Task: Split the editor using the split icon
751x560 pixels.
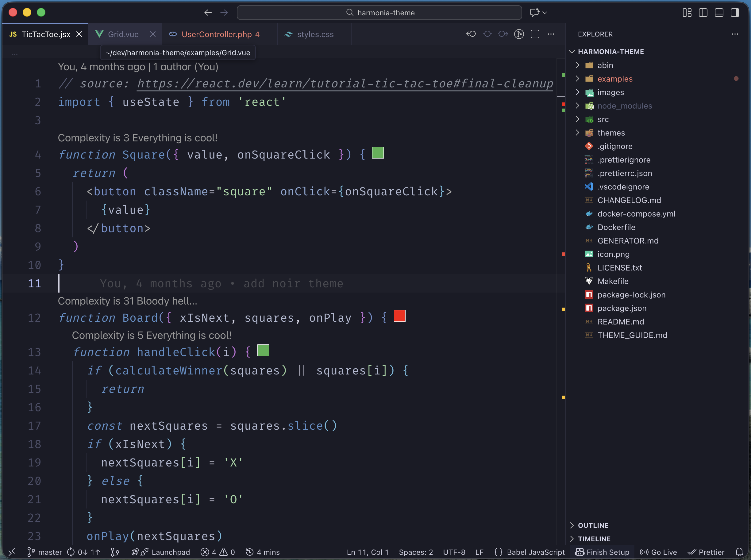Action: 535,34
